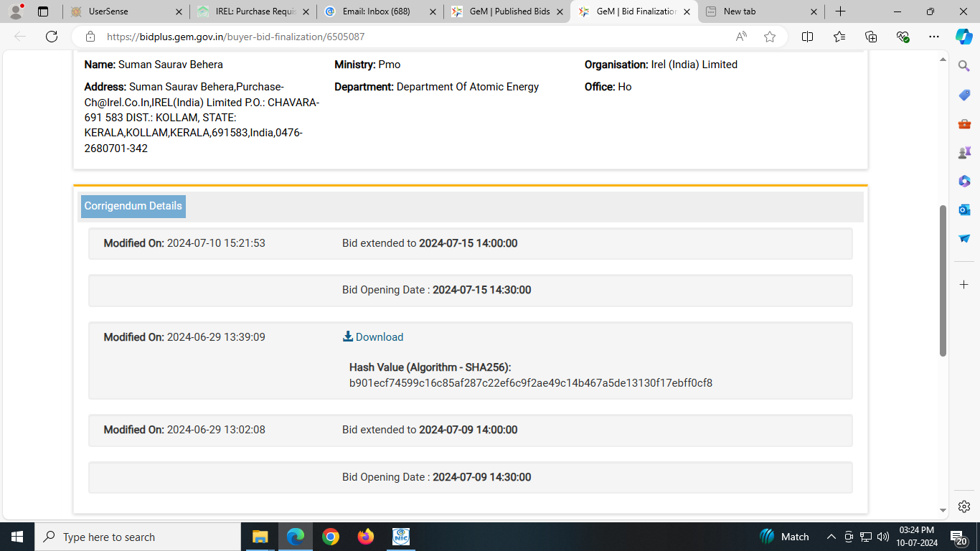The image size is (980, 551).
Task: Open Edge Settings and more menu
Action: click(933, 37)
